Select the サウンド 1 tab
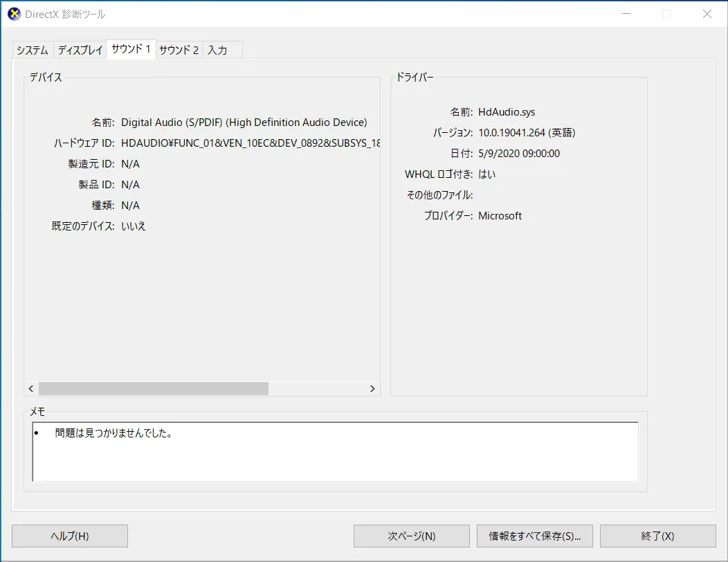728x562 pixels. (131, 48)
